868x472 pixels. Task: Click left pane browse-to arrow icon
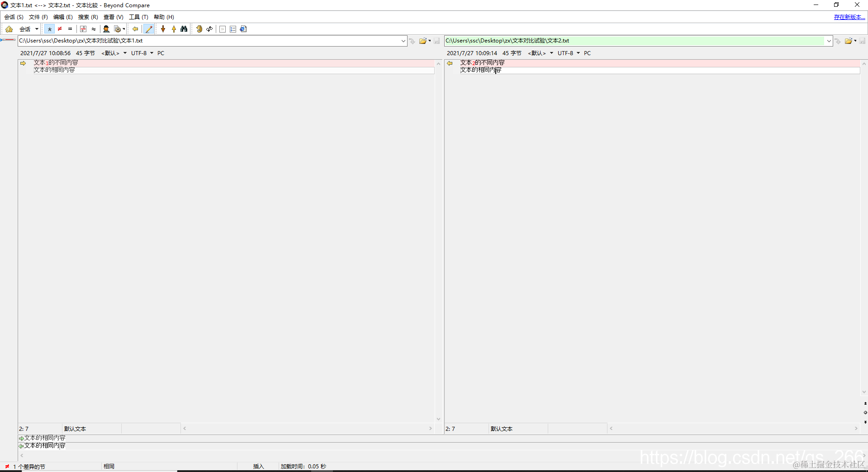coord(412,41)
